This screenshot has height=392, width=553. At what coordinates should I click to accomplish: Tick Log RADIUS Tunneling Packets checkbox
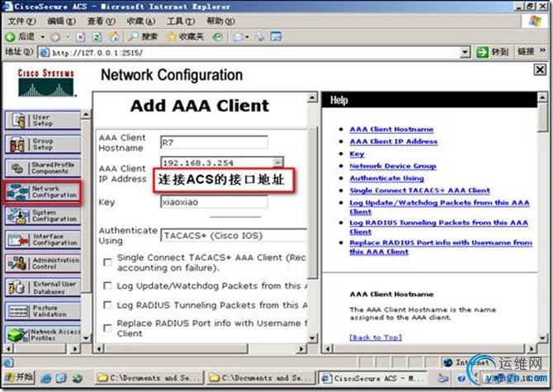click(107, 305)
